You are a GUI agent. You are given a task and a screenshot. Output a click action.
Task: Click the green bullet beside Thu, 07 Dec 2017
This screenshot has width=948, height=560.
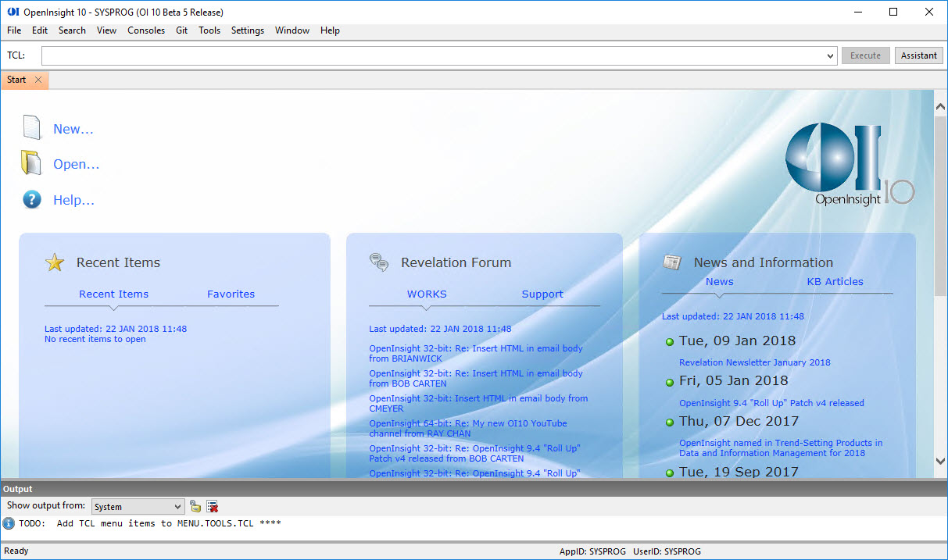670,423
